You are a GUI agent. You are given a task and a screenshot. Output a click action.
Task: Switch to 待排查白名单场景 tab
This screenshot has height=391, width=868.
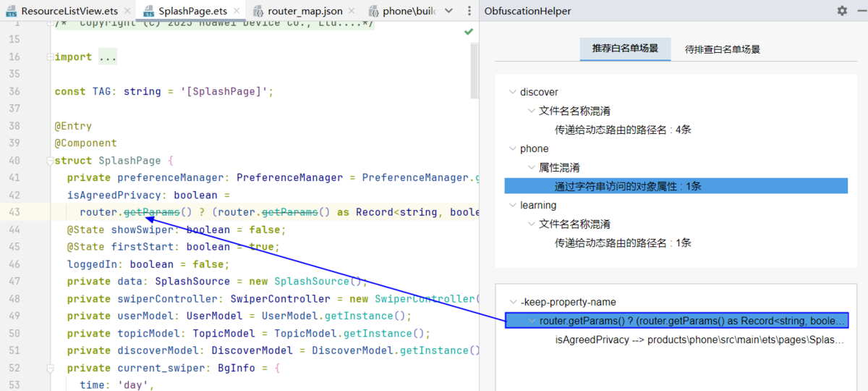(x=722, y=49)
